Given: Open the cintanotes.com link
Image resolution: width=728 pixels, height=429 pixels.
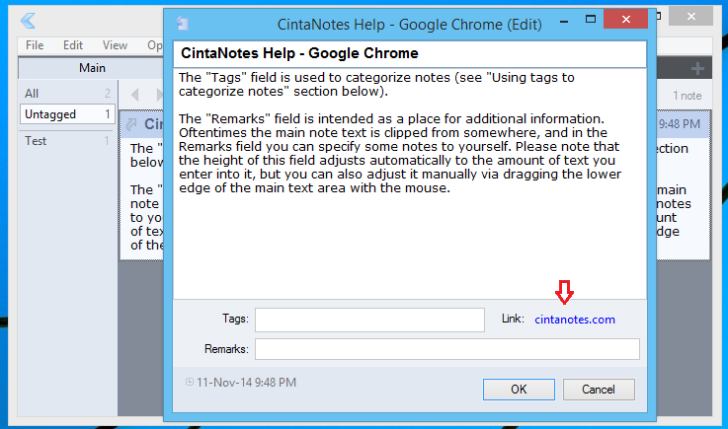Looking at the screenshot, I should click(575, 320).
